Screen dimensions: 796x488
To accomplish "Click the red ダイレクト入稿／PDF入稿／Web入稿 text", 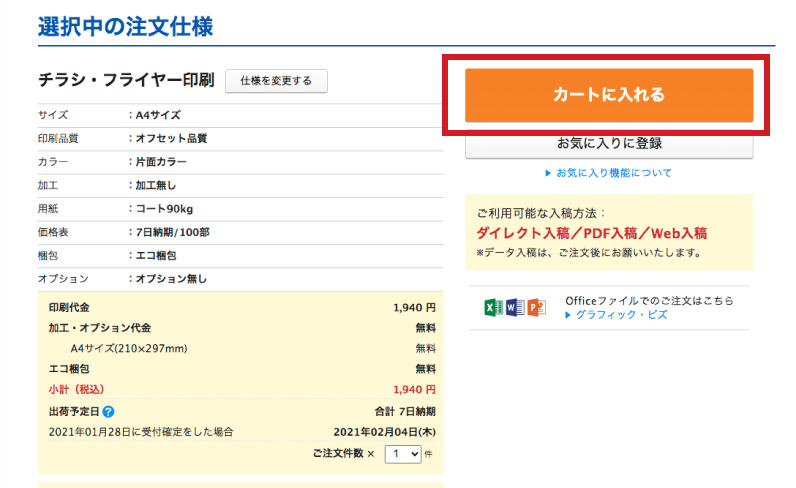I will tap(592, 233).
